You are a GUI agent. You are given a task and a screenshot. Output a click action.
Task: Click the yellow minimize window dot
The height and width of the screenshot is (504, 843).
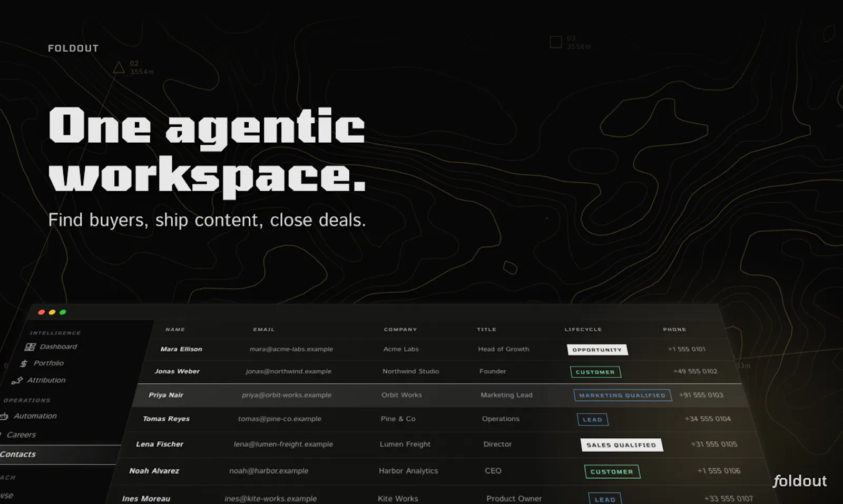(x=52, y=312)
